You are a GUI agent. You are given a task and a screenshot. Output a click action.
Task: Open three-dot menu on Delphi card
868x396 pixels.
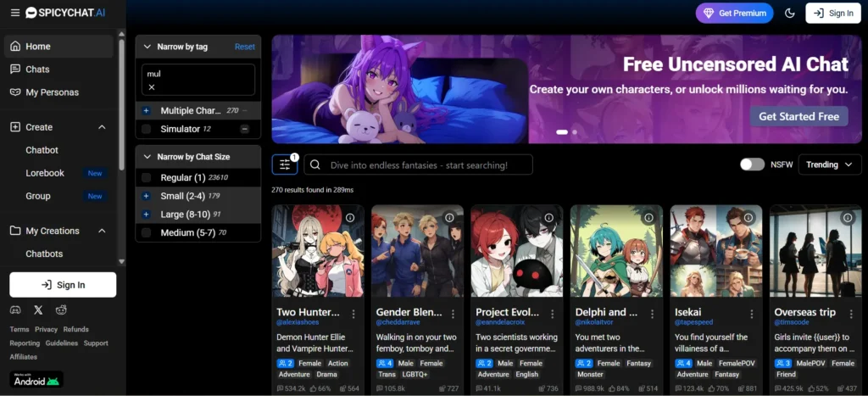point(652,314)
